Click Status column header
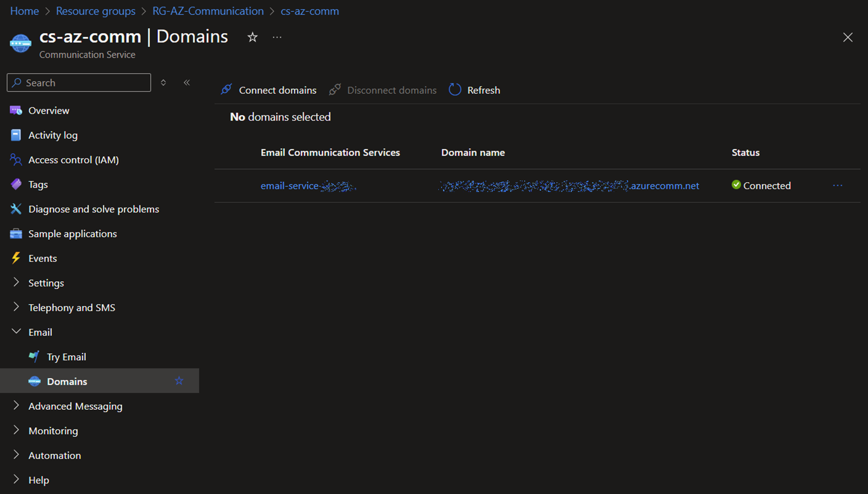This screenshot has height=494, width=868. click(745, 152)
